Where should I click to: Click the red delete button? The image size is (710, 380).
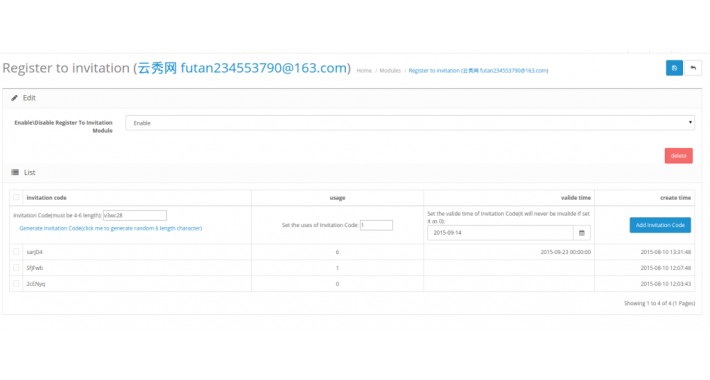[x=678, y=156]
